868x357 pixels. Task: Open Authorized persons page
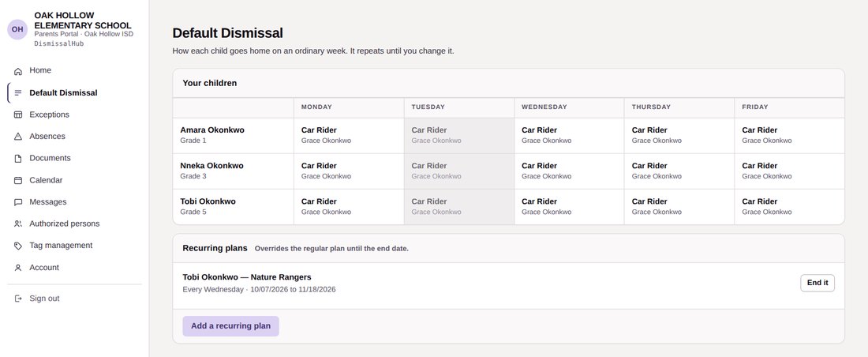[74, 224]
